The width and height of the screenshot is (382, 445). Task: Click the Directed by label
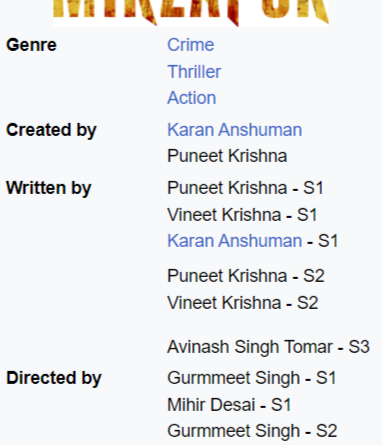[54, 378]
